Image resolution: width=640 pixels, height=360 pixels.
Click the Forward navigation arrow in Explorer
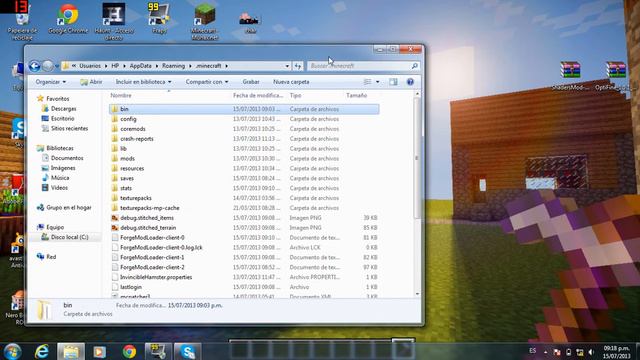coord(48,66)
